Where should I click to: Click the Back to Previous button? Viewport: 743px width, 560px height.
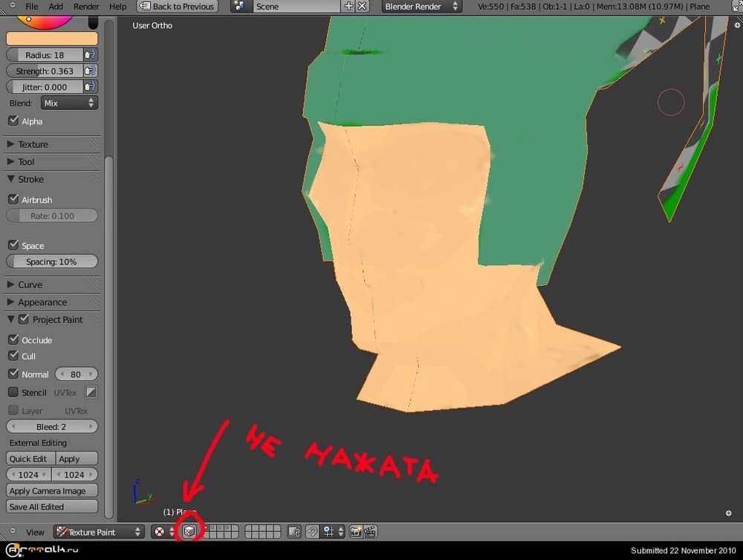pyautogui.click(x=177, y=7)
